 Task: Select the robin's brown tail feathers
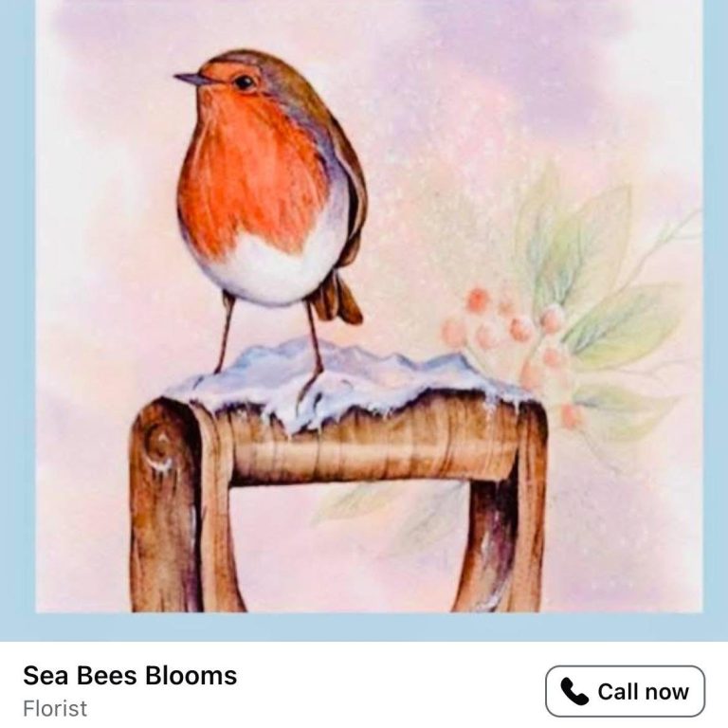[337, 300]
